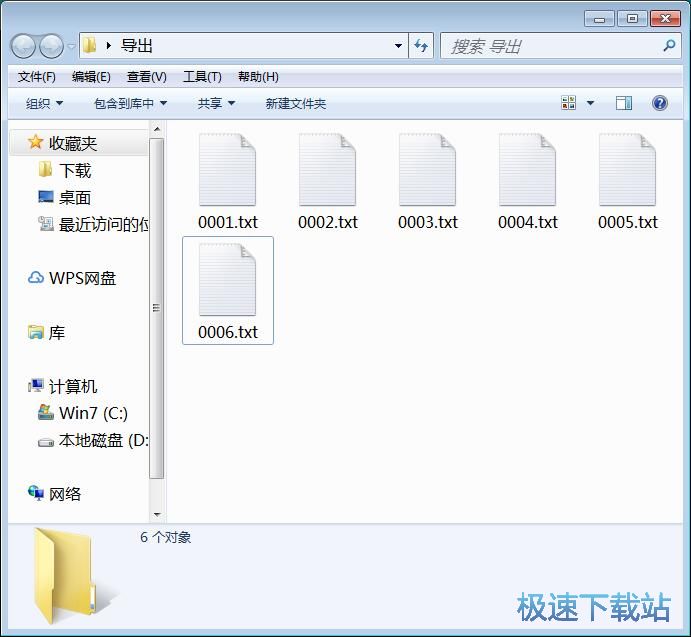Screen dimensions: 691x637
Task: Open the 帮助(H) menu
Action: click(x=258, y=77)
